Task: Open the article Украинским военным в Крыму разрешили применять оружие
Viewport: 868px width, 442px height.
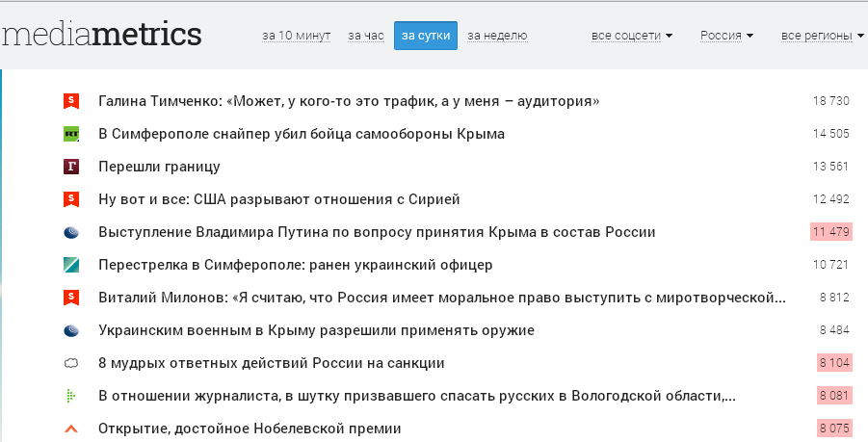Action: pos(316,330)
